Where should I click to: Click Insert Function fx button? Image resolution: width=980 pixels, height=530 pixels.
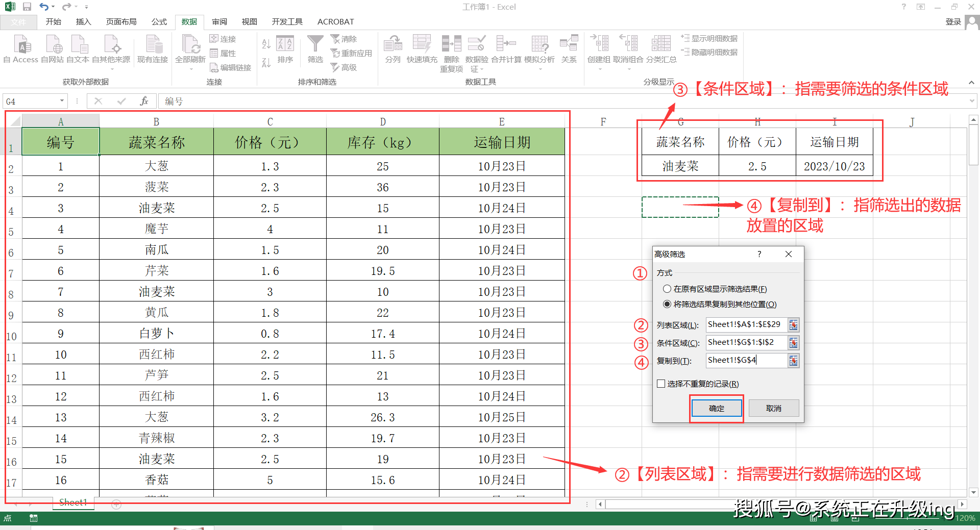144,101
